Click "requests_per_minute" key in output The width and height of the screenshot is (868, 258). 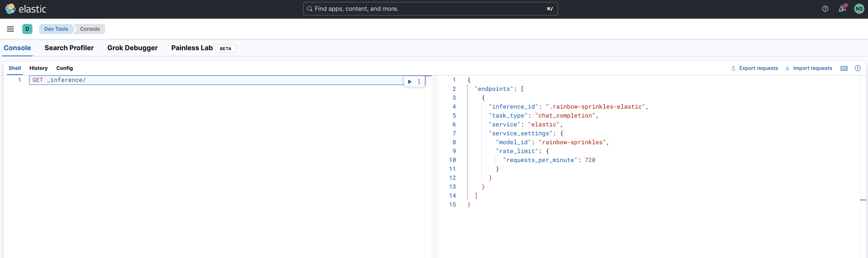coord(540,160)
